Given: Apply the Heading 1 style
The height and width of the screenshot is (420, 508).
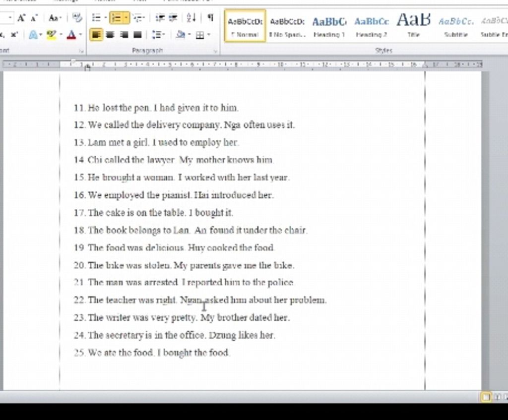Looking at the screenshot, I should tap(329, 26).
